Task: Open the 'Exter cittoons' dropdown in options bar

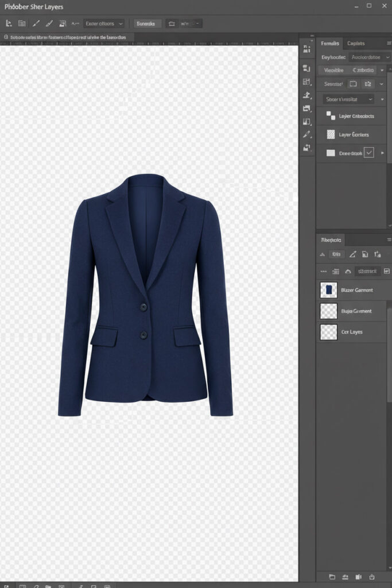Action: tap(103, 24)
